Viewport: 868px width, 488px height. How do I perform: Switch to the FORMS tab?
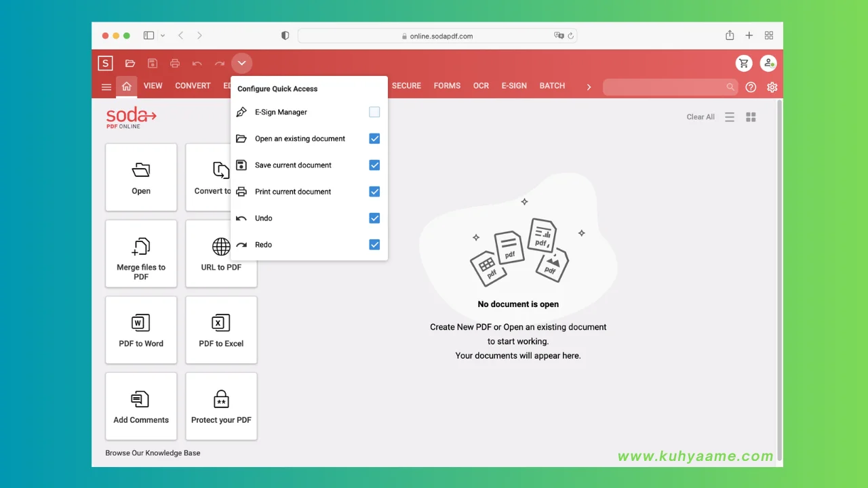pyautogui.click(x=447, y=86)
